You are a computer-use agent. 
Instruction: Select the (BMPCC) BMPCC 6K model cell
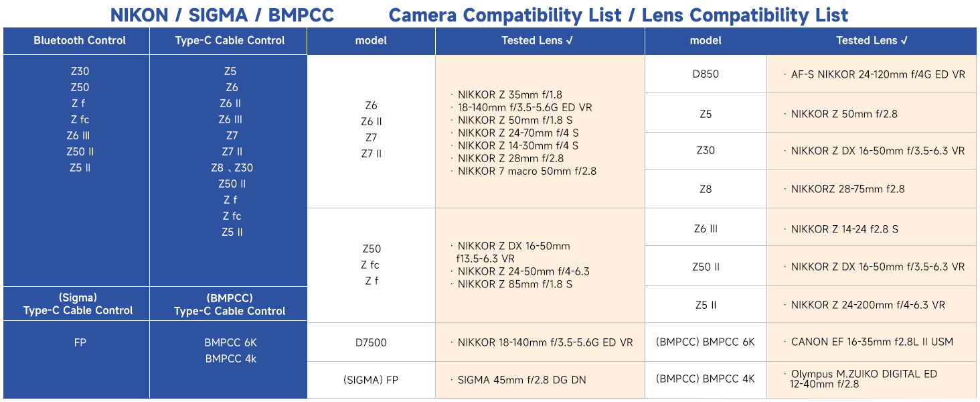coord(706,342)
